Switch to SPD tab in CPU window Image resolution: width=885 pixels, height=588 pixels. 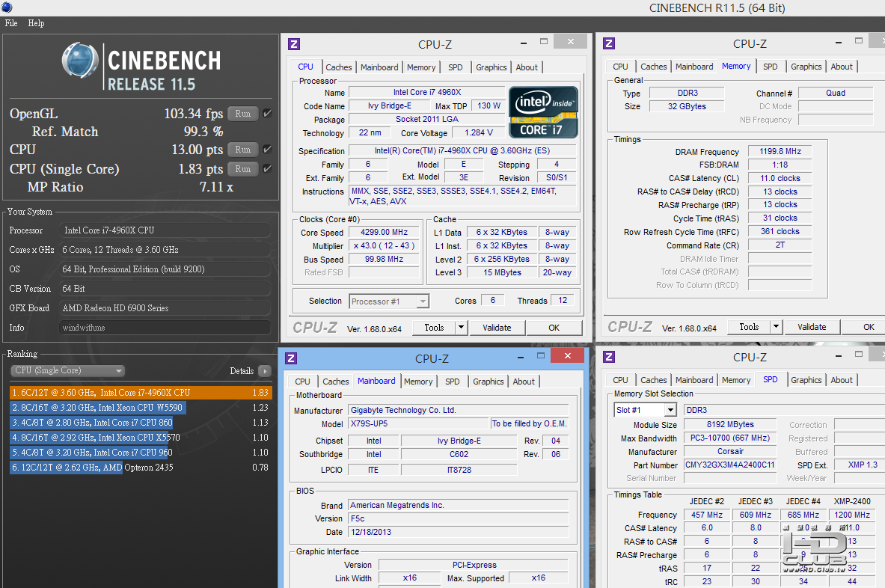click(x=456, y=67)
